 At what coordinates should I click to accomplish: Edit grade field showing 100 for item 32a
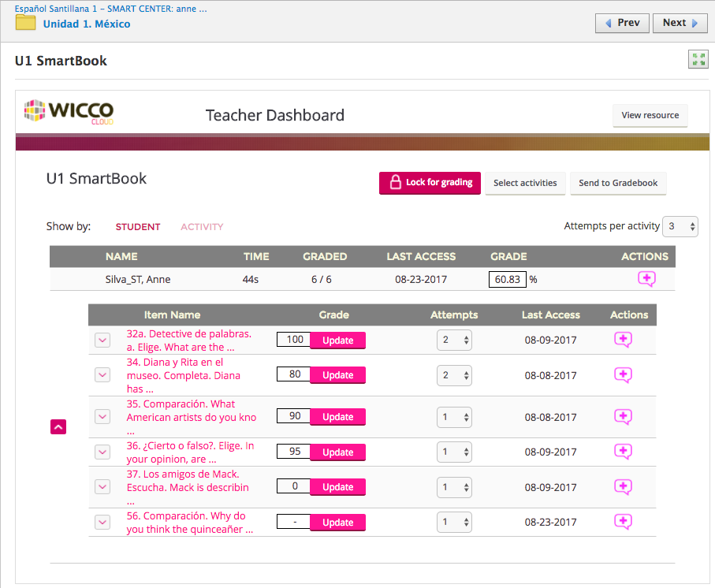point(294,340)
